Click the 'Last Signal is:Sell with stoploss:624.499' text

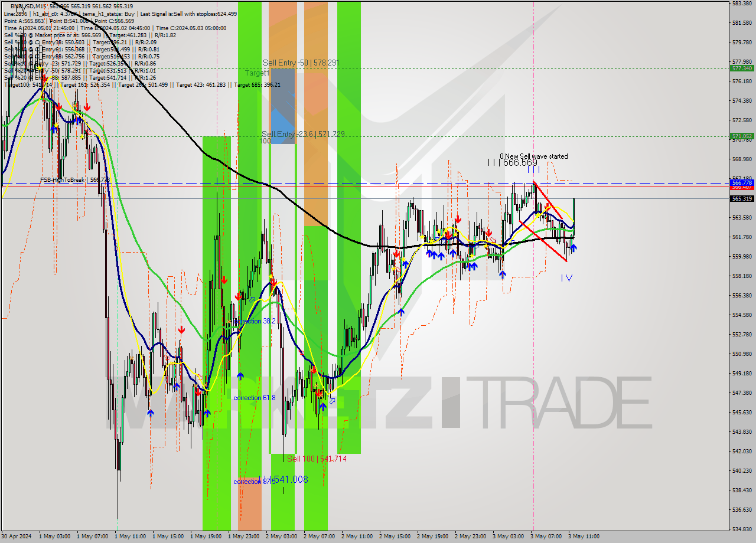pos(189,14)
